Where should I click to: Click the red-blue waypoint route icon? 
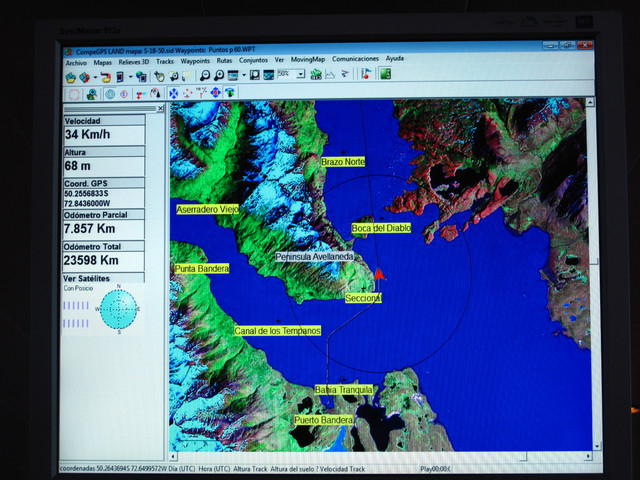(x=141, y=94)
